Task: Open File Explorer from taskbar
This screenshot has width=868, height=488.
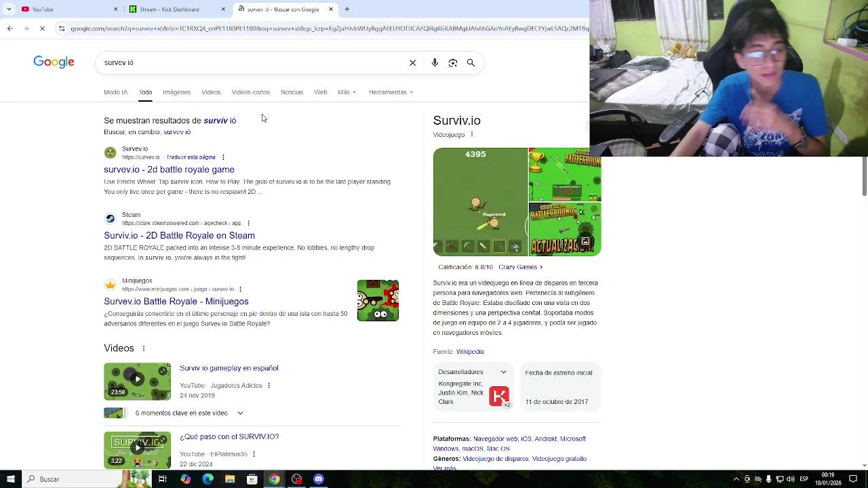Action: point(230,479)
